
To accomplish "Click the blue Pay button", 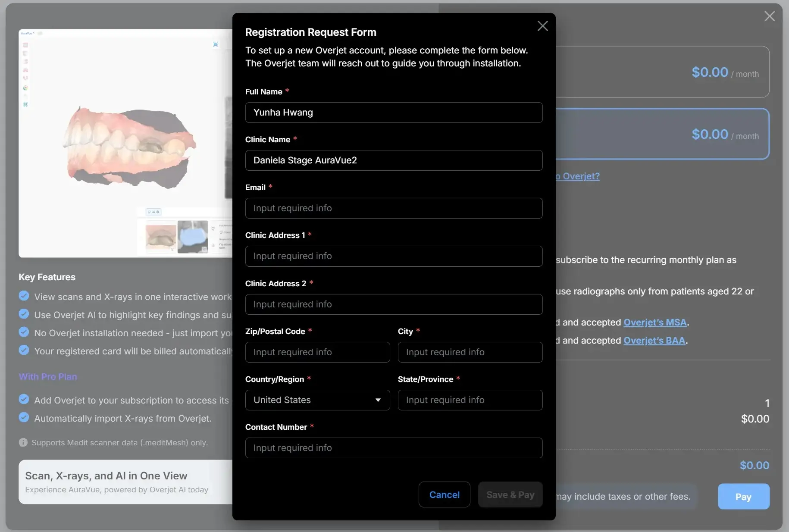I will point(743,497).
